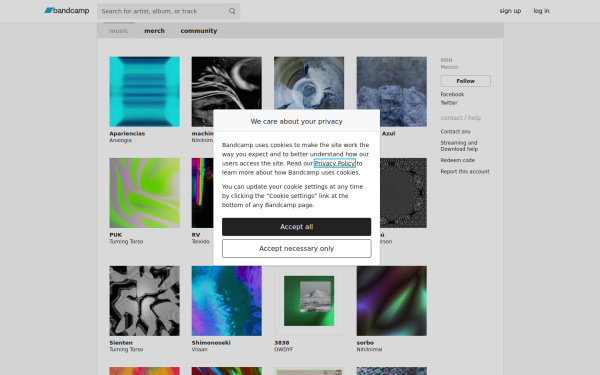This screenshot has height=375, width=600.
Task: Open the Privacy Policy link
Action: coord(334,163)
